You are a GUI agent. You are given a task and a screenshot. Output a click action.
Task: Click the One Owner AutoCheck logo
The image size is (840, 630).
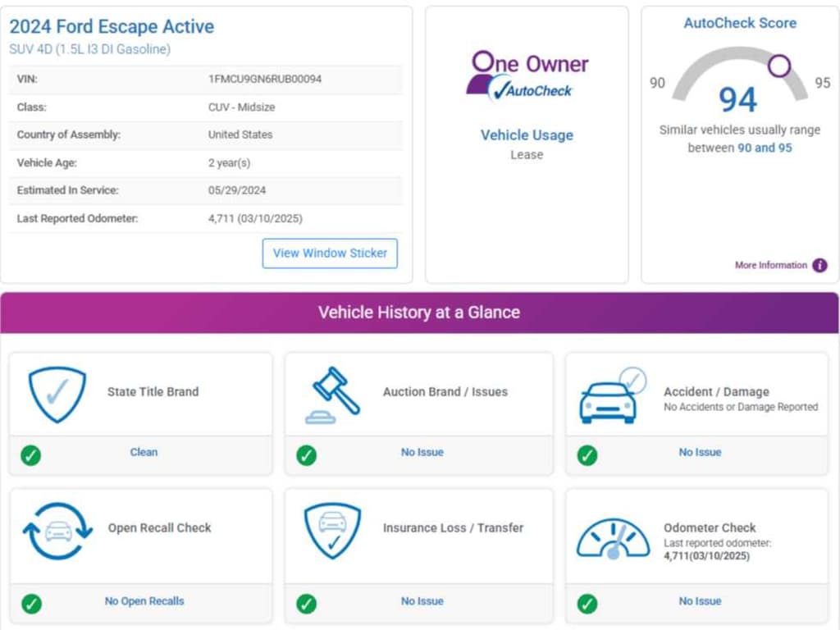527,75
